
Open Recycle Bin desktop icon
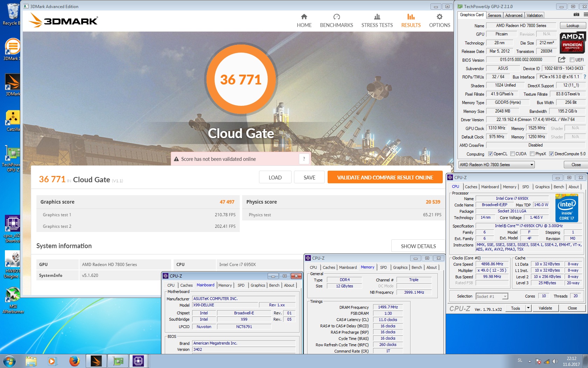point(12,15)
